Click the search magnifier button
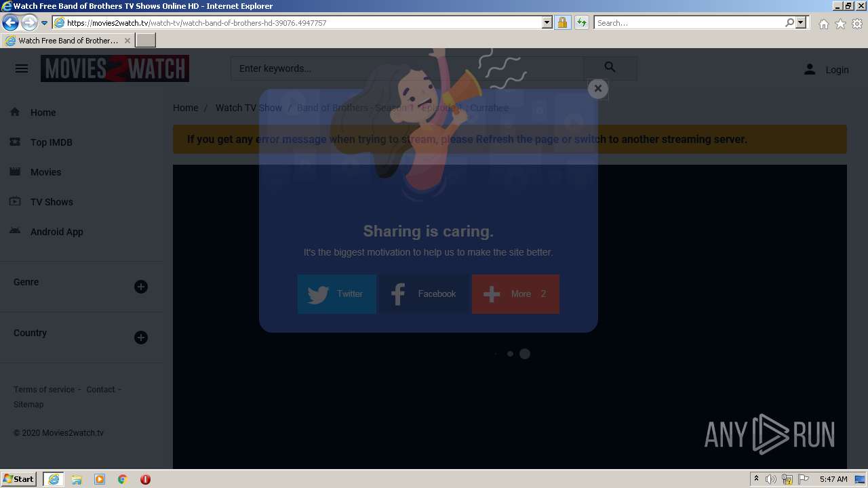Screen dimensions: 868x488 [610, 68]
